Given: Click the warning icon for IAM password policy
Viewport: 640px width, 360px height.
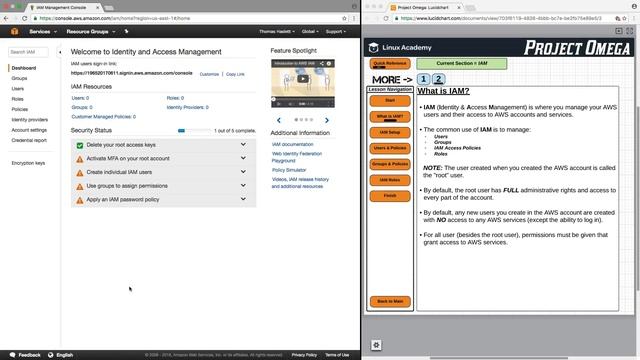Looking at the screenshot, I should (80, 200).
